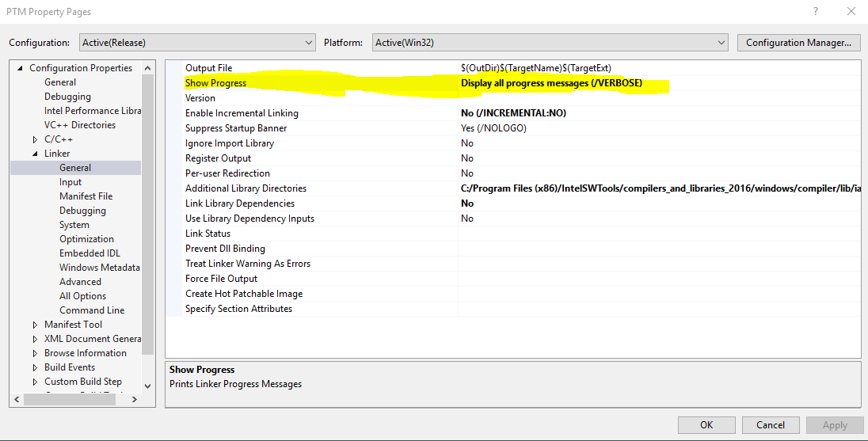Select Intel Performance Libraries item
Image resolution: width=868 pixels, height=441 pixels.
93,111
